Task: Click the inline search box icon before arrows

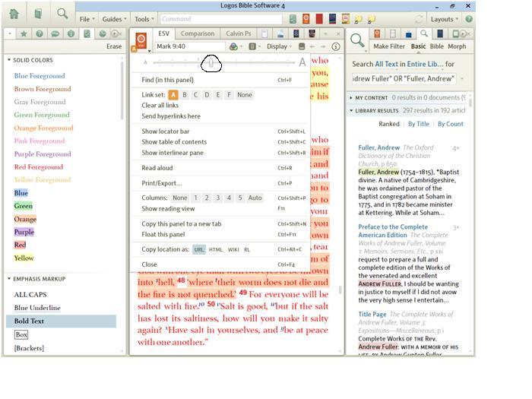Action: point(302,46)
